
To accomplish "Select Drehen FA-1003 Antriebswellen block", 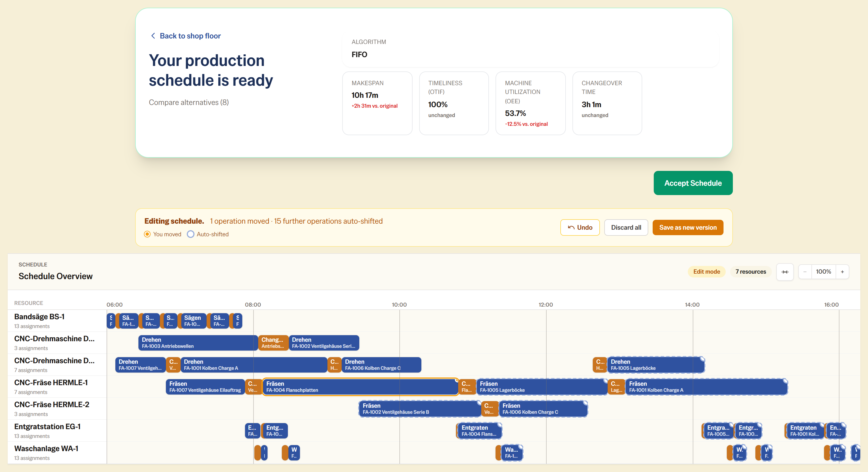I will 198,343.
